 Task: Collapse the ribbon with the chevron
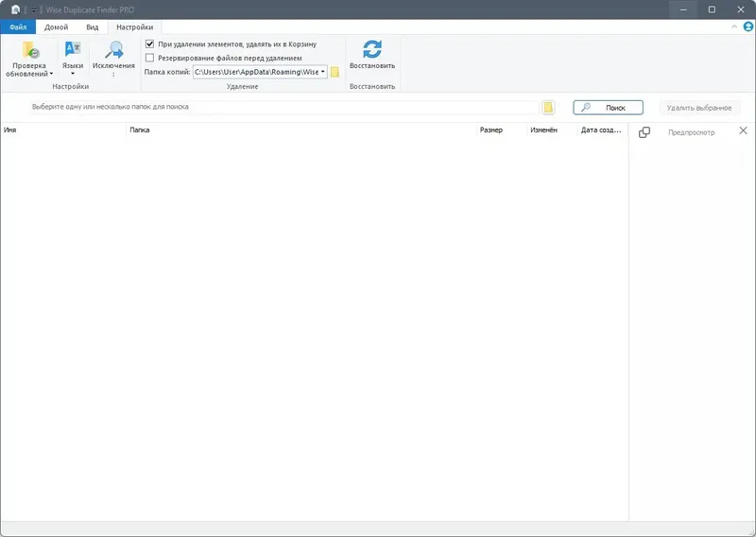pyautogui.click(x=734, y=26)
